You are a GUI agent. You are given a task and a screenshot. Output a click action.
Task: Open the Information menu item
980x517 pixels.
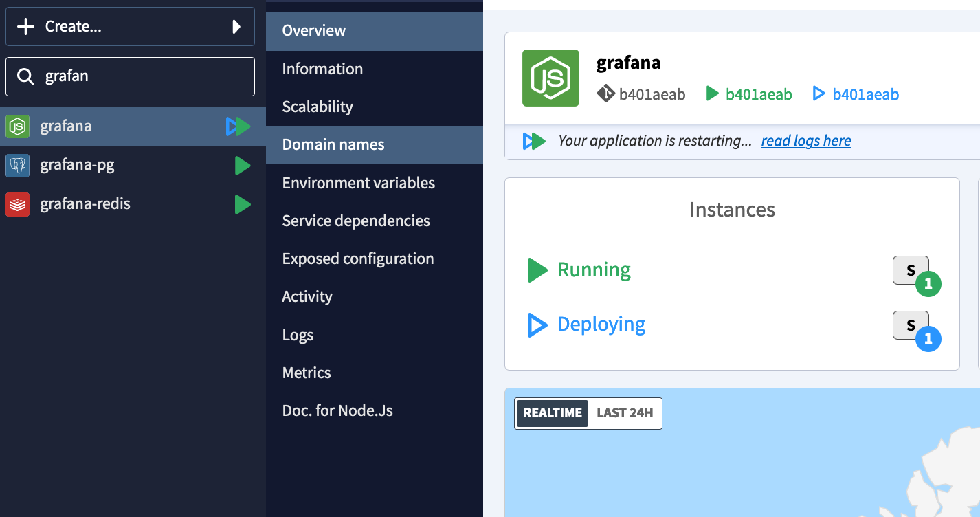tap(375, 69)
